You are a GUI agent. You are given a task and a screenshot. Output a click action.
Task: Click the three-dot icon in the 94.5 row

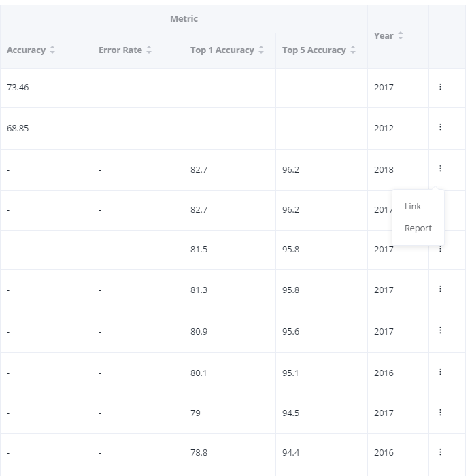tap(441, 412)
